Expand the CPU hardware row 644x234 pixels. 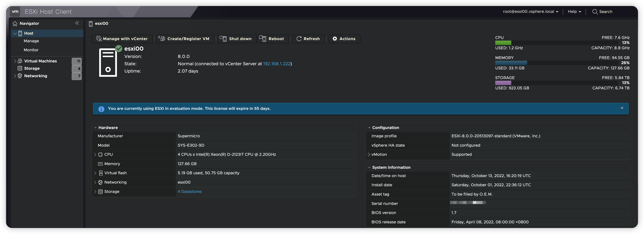coord(95,155)
